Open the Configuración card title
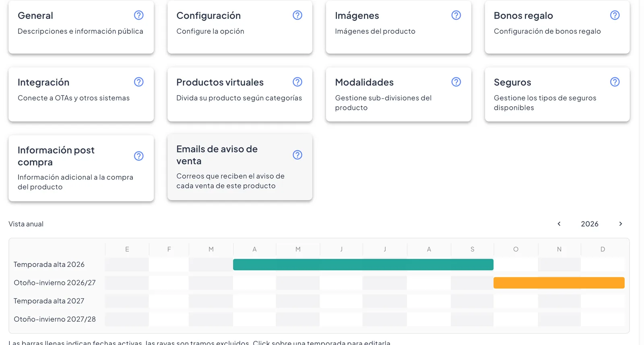The image size is (644, 345). point(208,16)
